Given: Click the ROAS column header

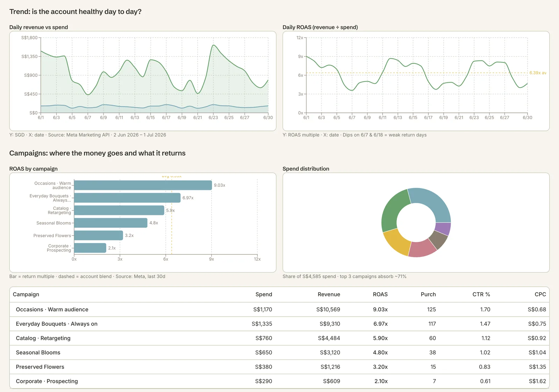Looking at the screenshot, I should [x=380, y=294].
